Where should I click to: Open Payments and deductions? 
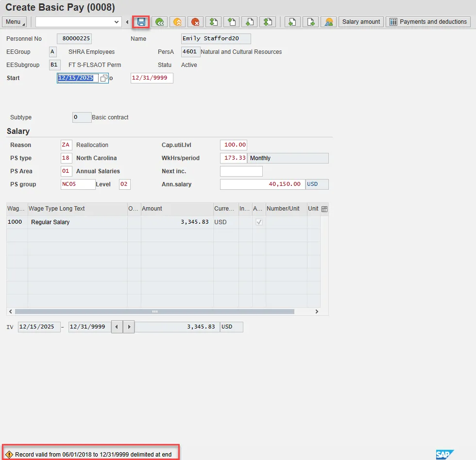pos(428,22)
